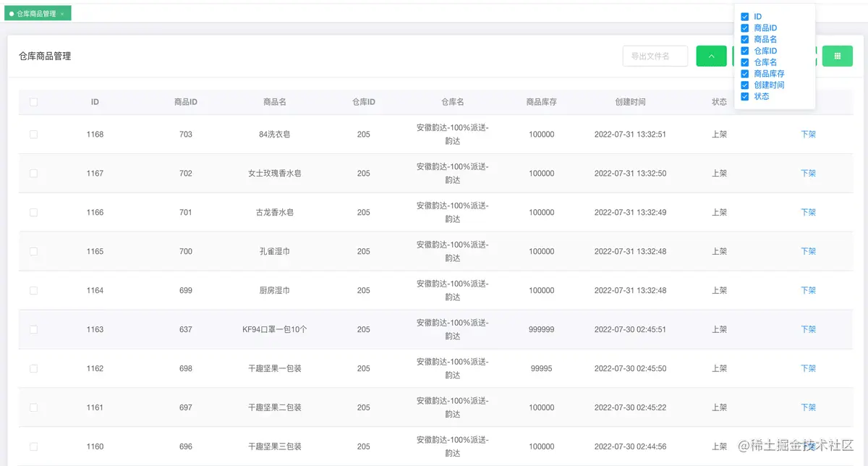Click the ID column header

click(95, 102)
